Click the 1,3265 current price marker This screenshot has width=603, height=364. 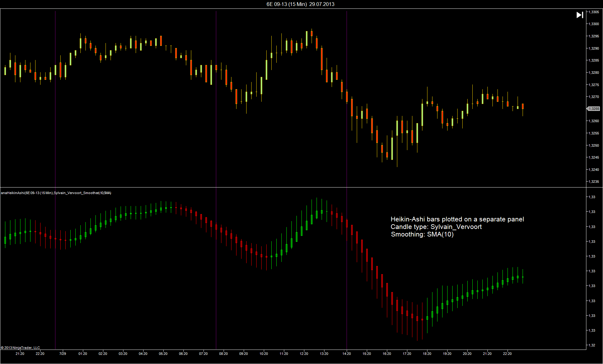coord(594,109)
